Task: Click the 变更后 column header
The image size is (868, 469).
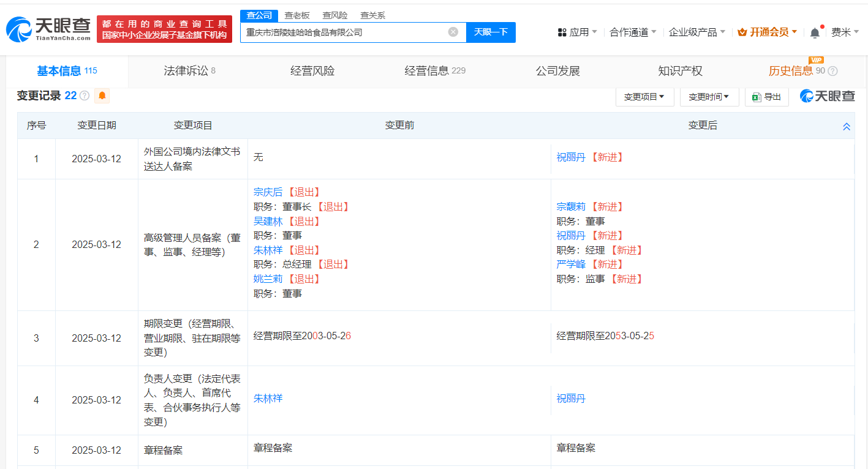Action: [x=703, y=126]
